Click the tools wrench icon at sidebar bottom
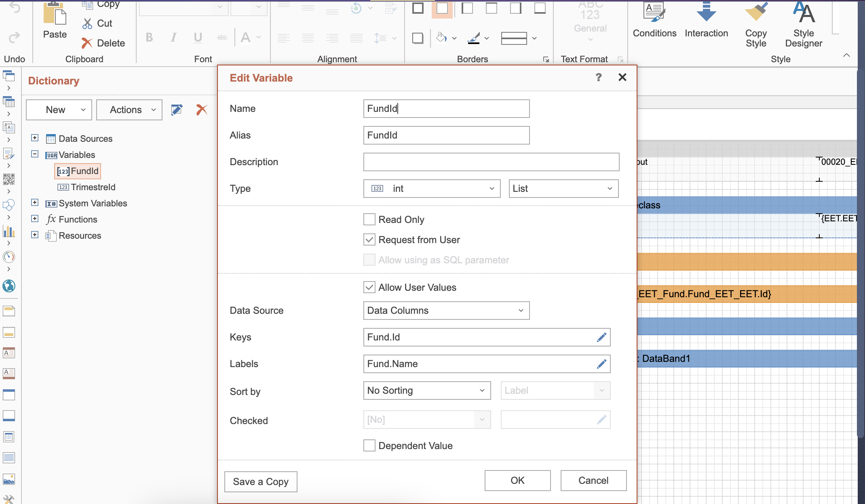 (9, 500)
